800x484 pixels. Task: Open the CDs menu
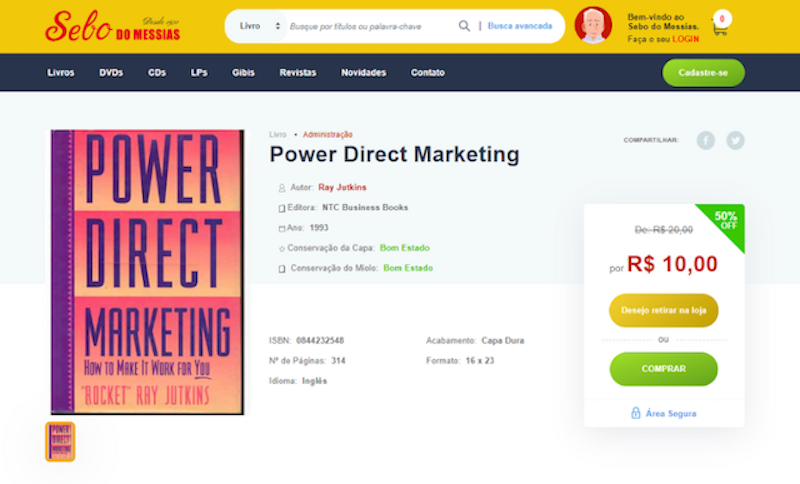pos(157,73)
